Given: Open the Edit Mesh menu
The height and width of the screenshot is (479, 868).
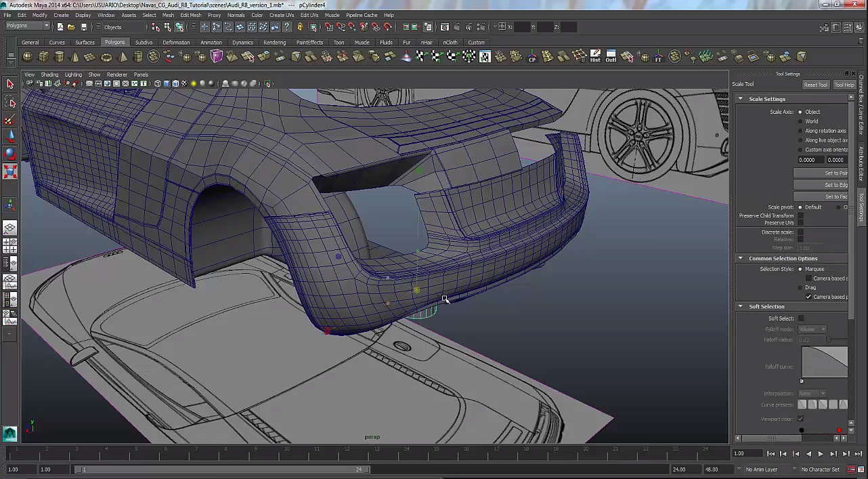Looking at the screenshot, I should (x=190, y=15).
